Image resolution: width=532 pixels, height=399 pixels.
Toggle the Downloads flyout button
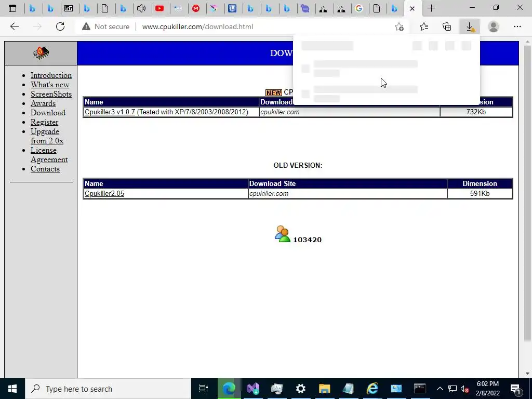[x=470, y=26]
